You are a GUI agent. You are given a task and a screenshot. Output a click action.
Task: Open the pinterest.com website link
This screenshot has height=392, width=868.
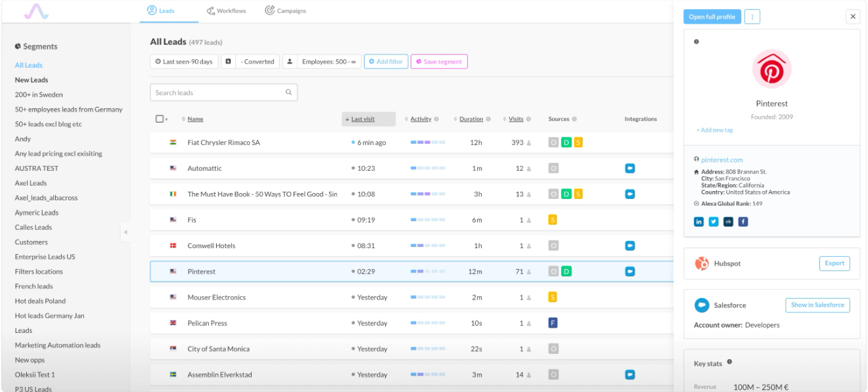click(722, 160)
